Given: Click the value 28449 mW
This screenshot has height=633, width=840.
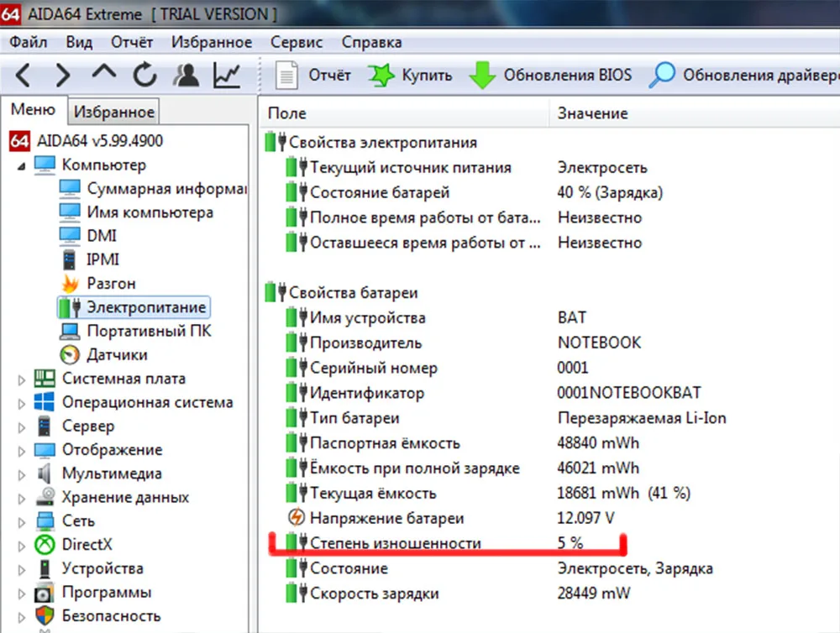Looking at the screenshot, I should click(594, 593).
